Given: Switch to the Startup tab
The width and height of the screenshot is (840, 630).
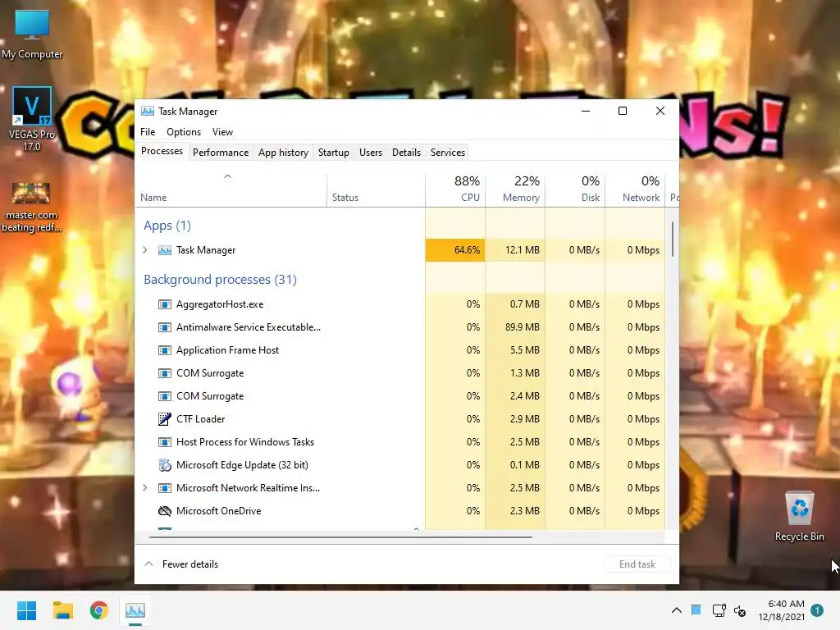Looking at the screenshot, I should [x=334, y=153].
